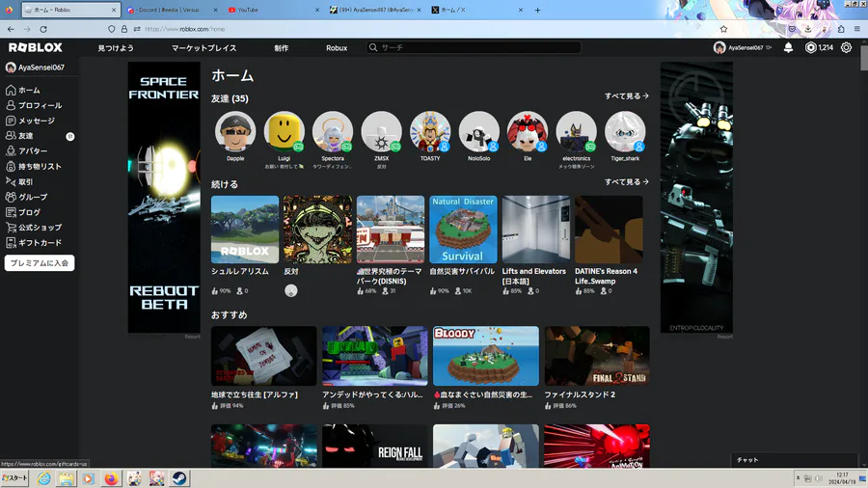This screenshot has width=868, height=488.
Task: Open Internet Explorer from the taskbar
Action: [43, 478]
